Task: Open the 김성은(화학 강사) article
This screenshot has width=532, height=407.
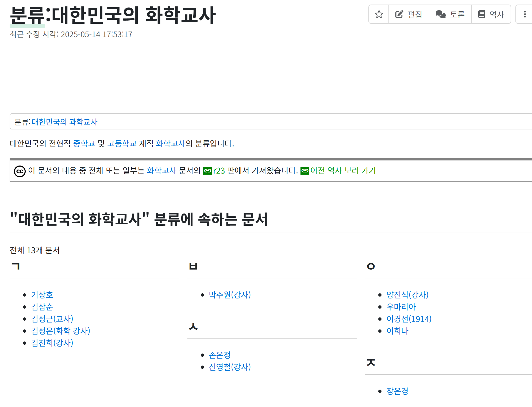Action: 60,331
